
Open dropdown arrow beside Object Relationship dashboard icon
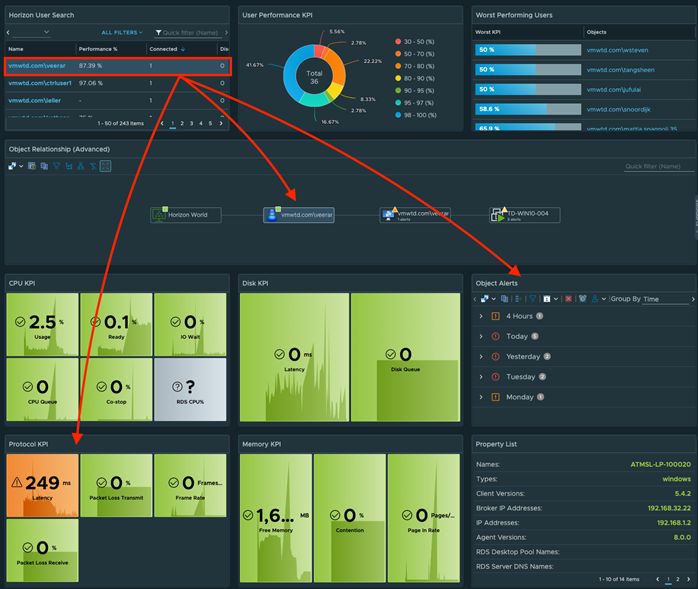tap(21, 166)
